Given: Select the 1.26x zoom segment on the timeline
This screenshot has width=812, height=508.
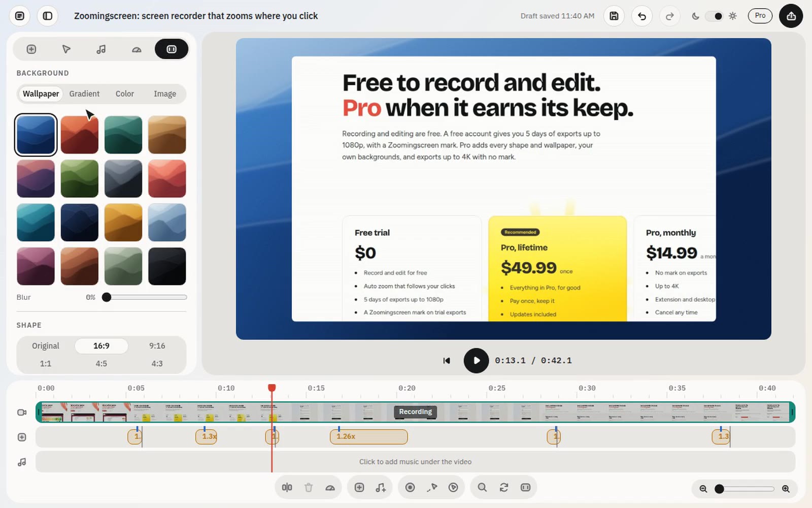Looking at the screenshot, I should tap(369, 437).
